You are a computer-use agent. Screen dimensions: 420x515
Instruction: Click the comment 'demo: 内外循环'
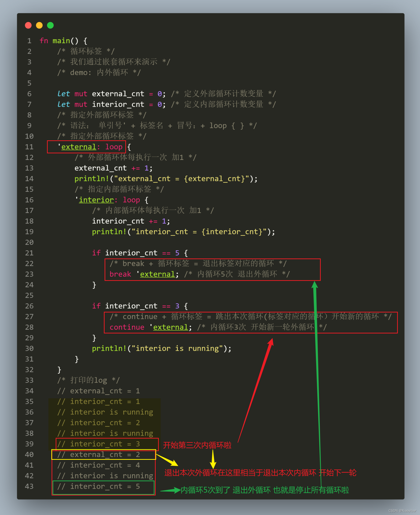[x=99, y=73]
